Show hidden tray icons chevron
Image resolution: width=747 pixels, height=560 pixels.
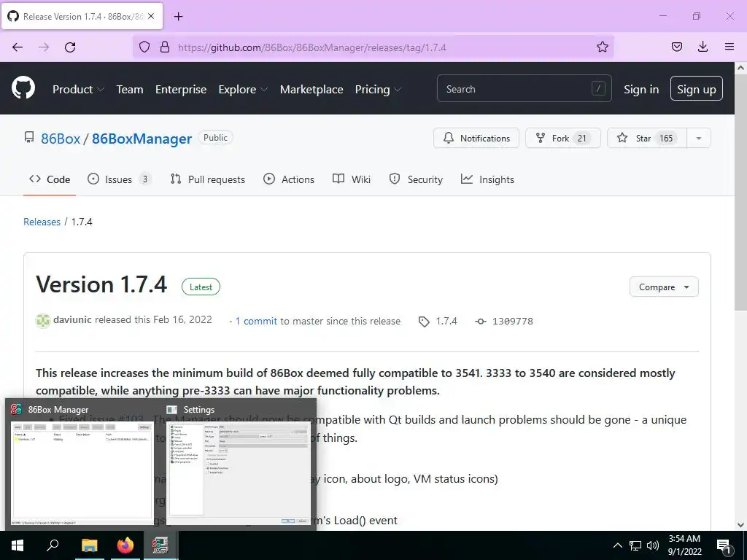click(617, 545)
